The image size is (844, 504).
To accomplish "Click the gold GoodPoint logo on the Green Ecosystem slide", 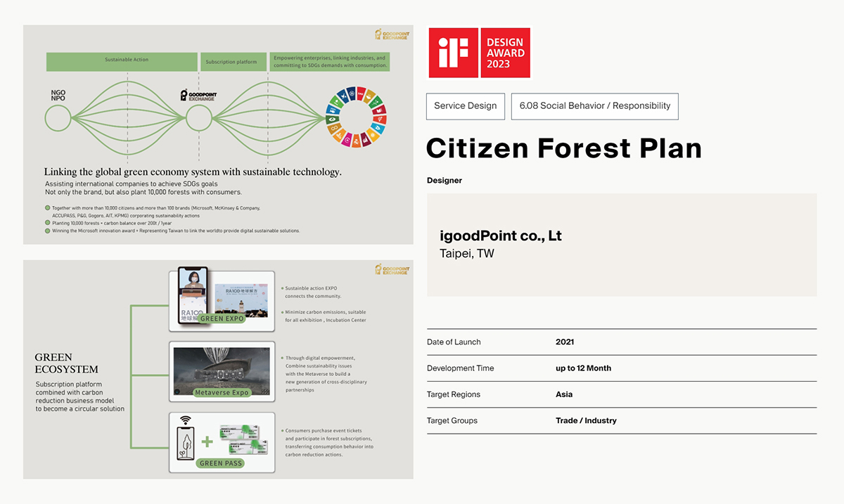I will coord(391,269).
